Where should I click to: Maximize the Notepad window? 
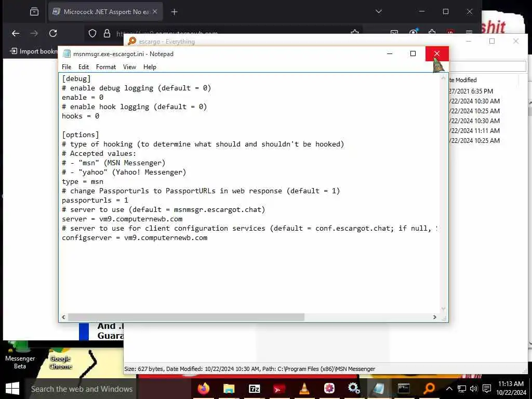click(413, 54)
